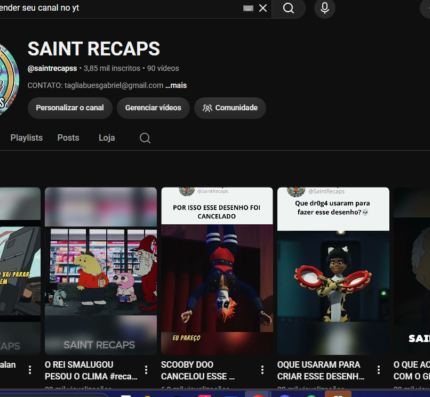Switch to the Playlists tab

[26, 138]
